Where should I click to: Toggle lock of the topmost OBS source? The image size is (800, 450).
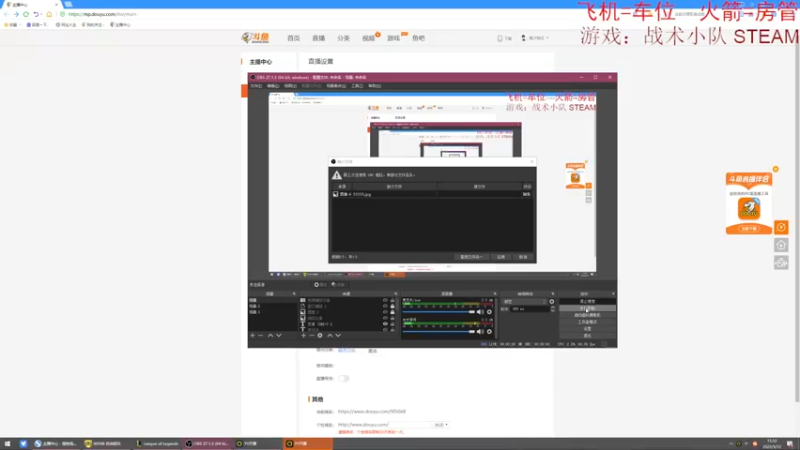392,300
